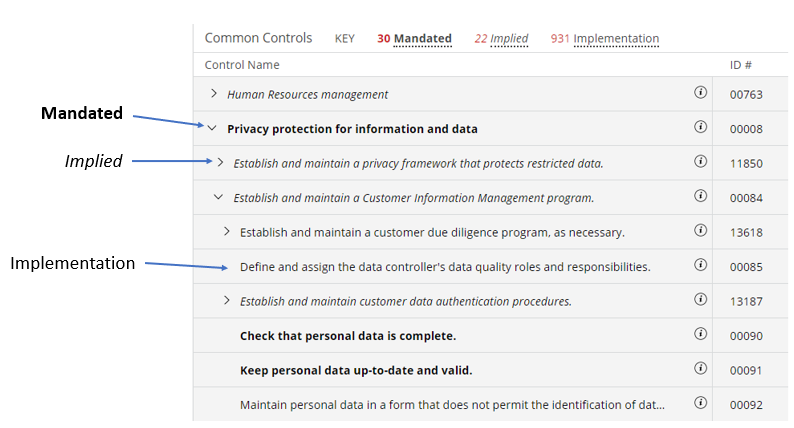Open info icon for Privacy protection row
This screenshot has width=794, height=428.
tap(700, 128)
